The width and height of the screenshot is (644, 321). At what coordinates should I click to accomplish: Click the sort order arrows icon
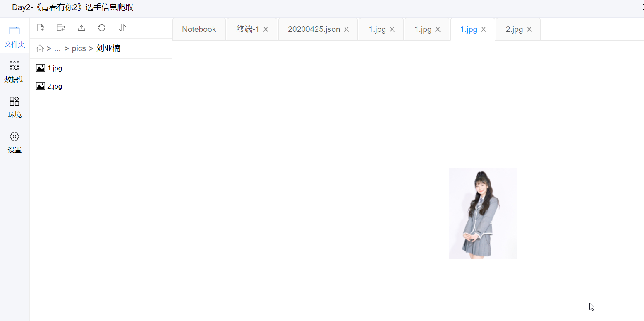tap(122, 28)
